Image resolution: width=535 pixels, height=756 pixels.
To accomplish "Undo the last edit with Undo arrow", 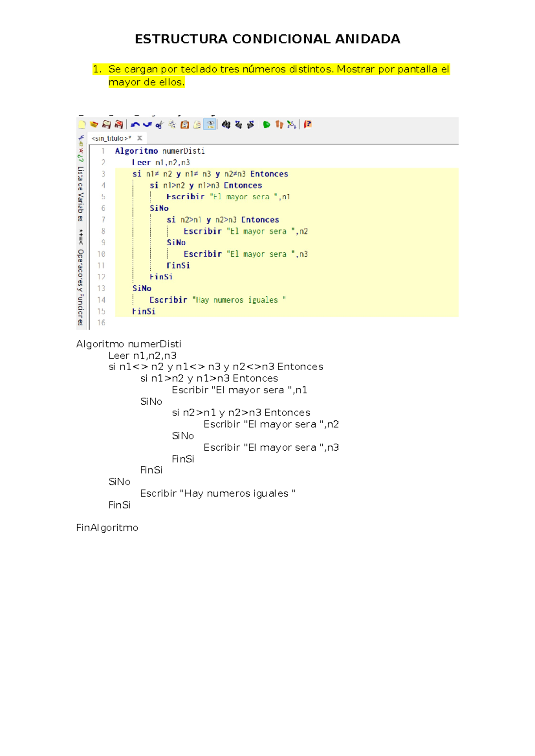I will 135,125.
